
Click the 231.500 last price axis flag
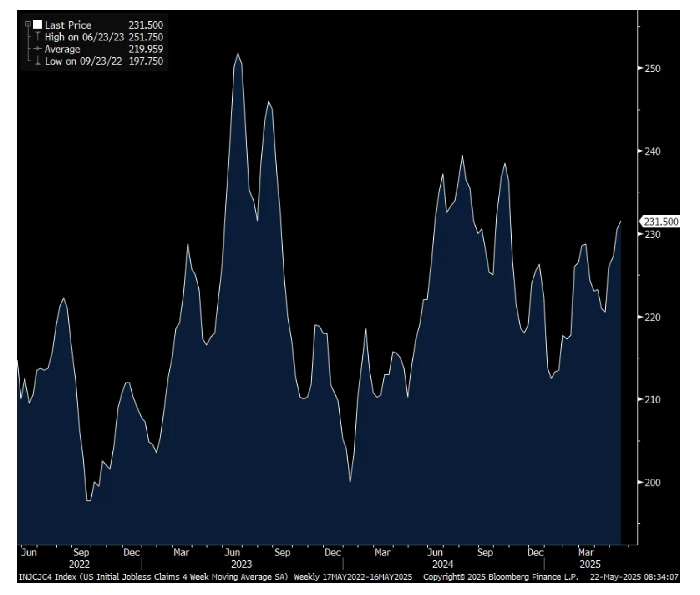(660, 222)
